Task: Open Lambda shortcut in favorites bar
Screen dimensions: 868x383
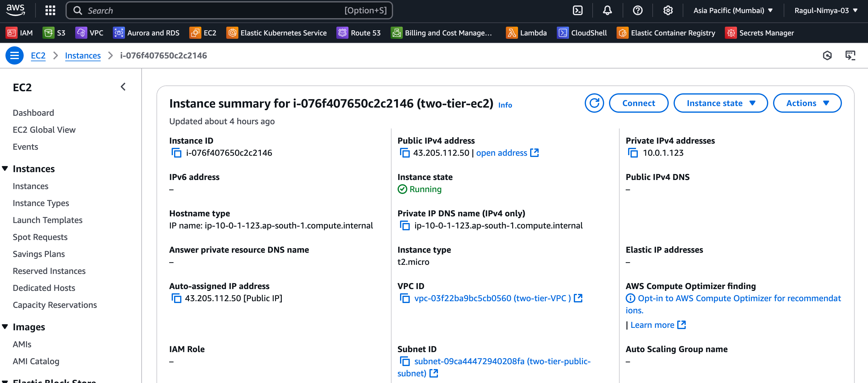Action: [526, 33]
